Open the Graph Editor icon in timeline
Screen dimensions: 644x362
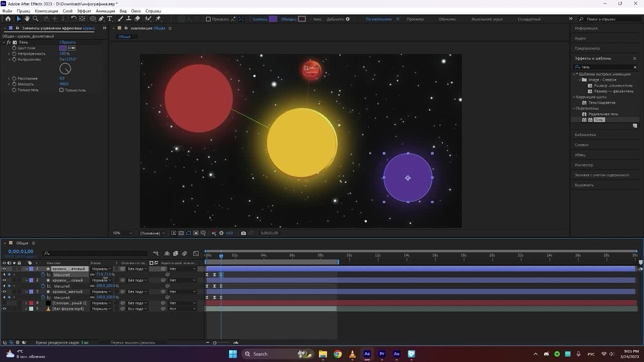coord(196,253)
